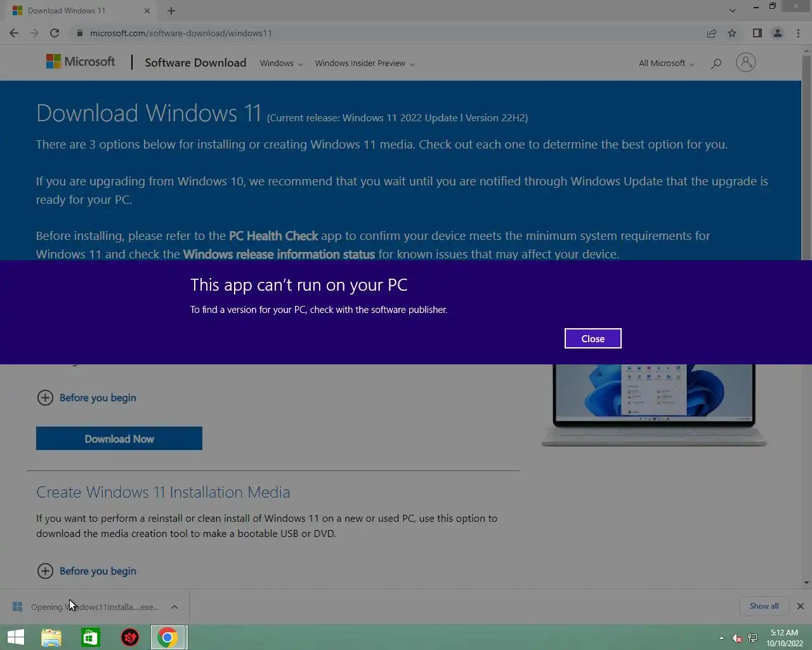The image size is (812, 650).
Task: Toggle the browser side panel
Action: [757, 33]
